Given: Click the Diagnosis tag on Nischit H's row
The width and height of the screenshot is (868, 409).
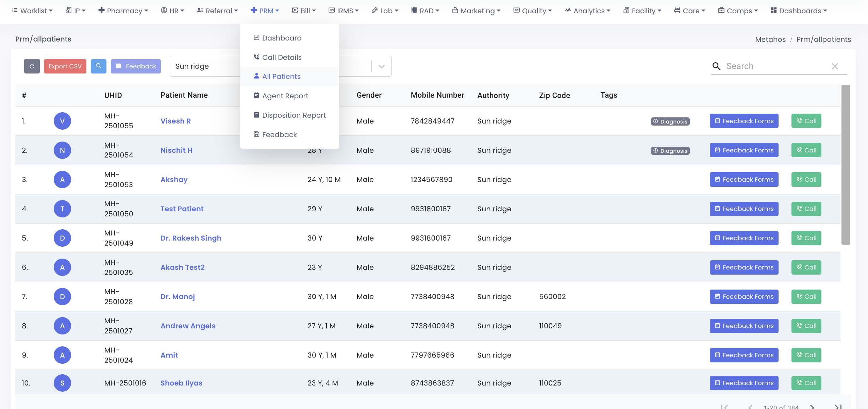Looking at the screenshot, I should tap(670, 151).
